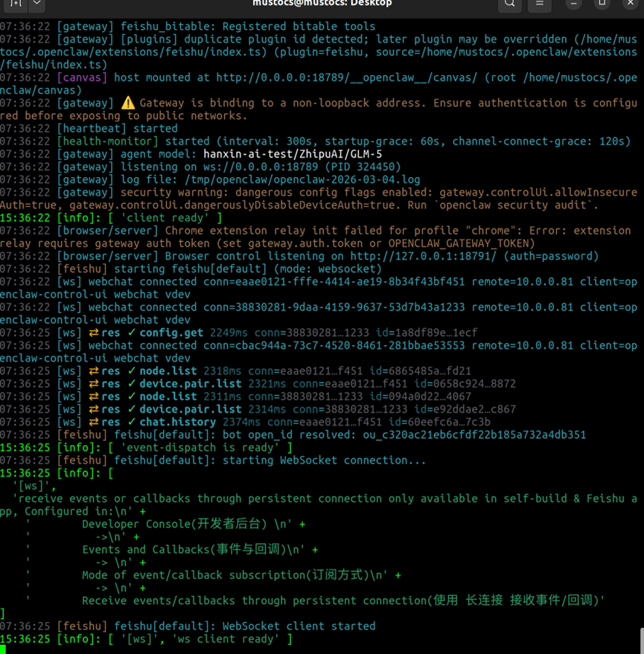
Task: Open the terminal search tool
Action: tap(509, 4)
